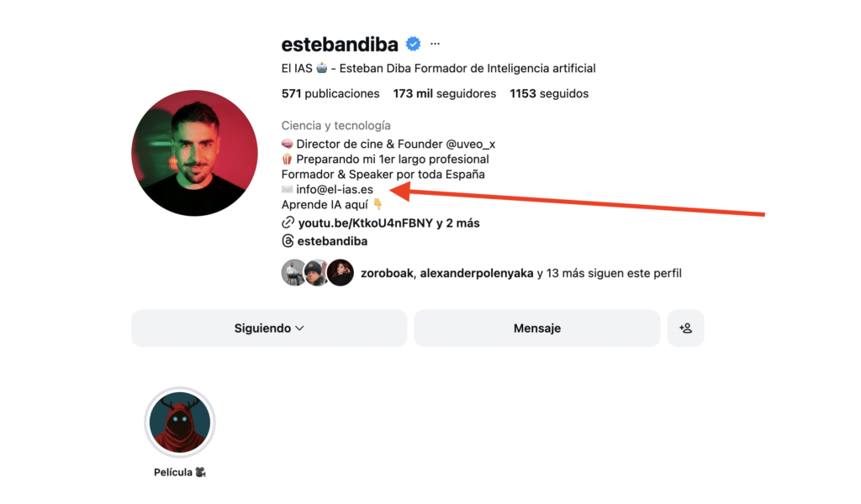
Task: Click the blue verified badge
Action: click(414, 44)
